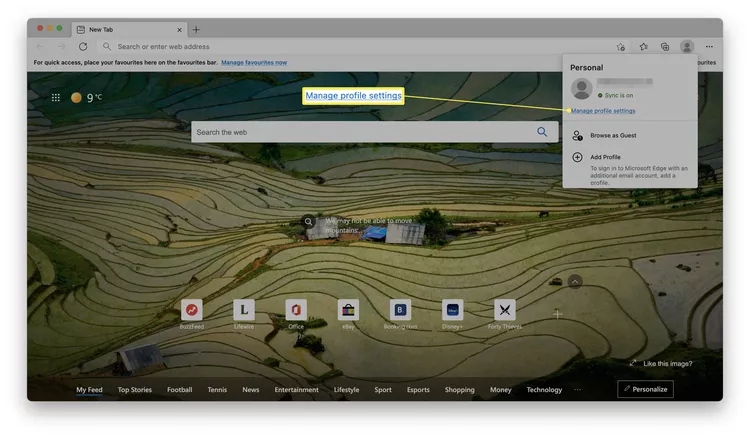Viewport: 750px width, 437px height.
Task: Choose Browse as Guest in profile menu
Action: [613, 135]
